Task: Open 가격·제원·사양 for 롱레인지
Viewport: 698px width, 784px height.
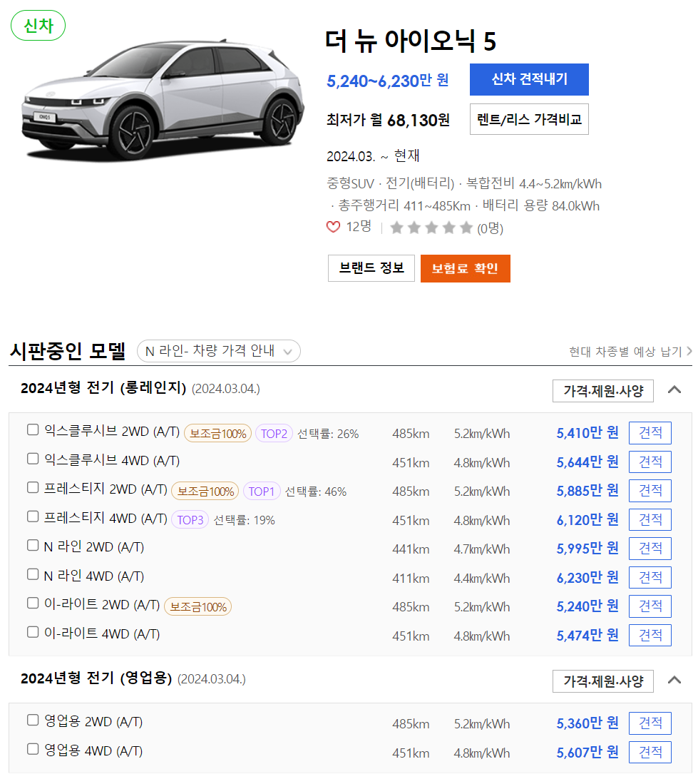Action: [x=603, y=391]
